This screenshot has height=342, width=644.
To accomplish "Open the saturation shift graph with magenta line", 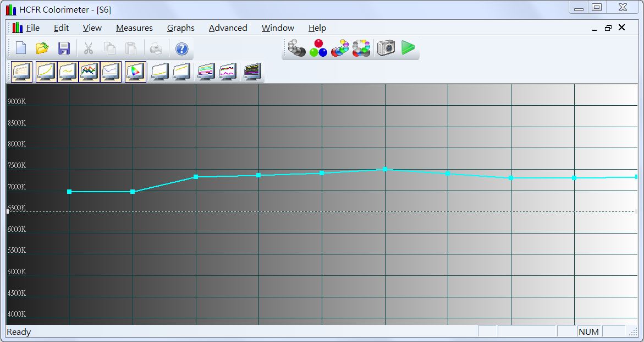I will point(228,72).
